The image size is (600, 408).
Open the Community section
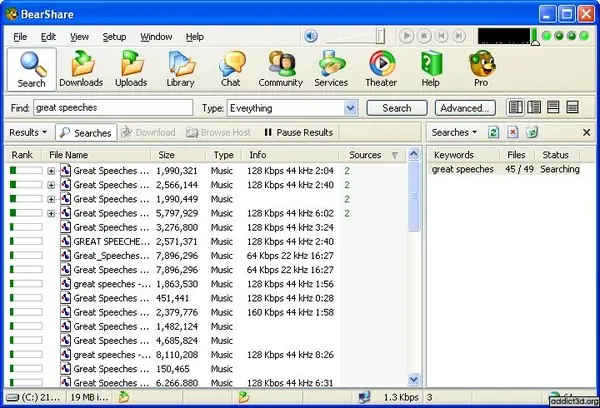(x=280, y=69)
